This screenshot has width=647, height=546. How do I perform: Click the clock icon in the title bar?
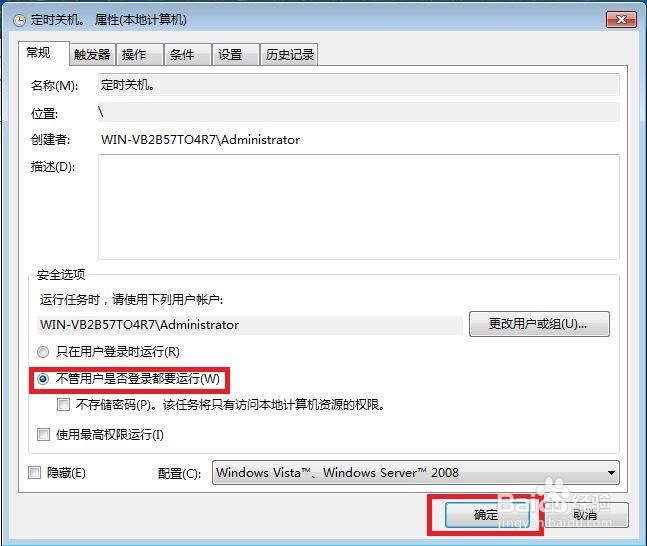tap(19, 20)
